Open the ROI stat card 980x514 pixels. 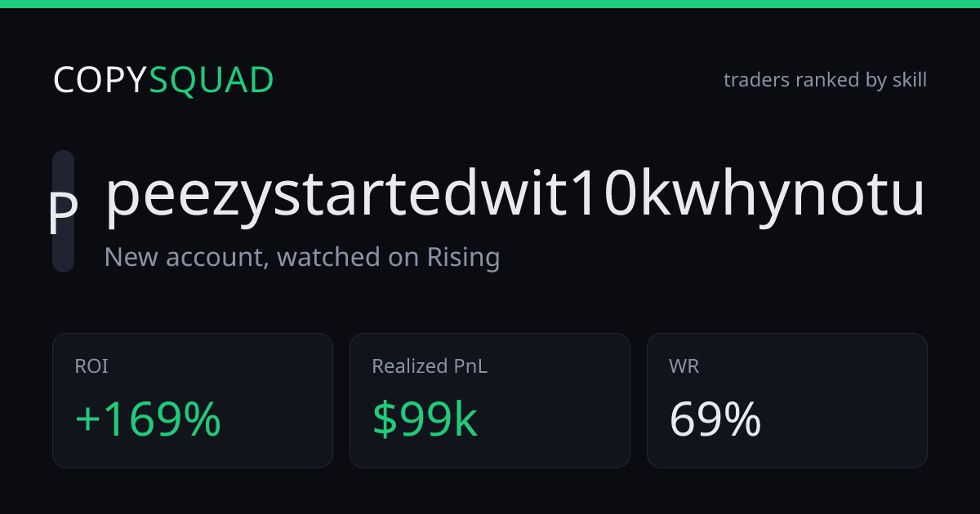193,401
